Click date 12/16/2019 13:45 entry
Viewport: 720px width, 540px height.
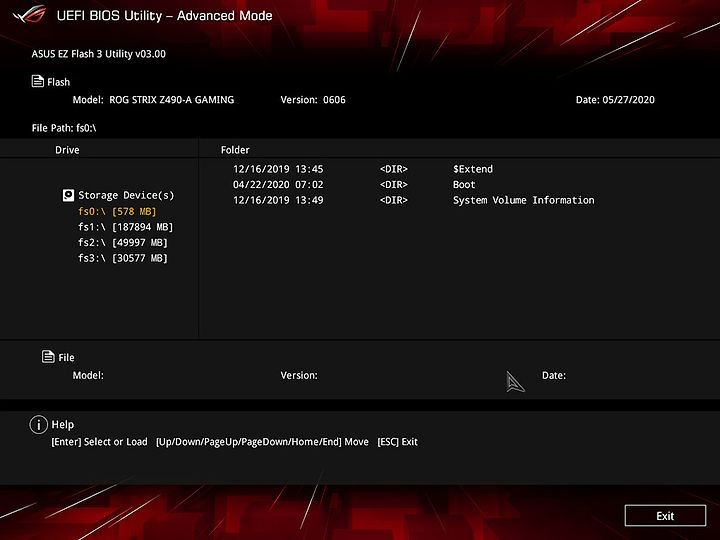pyautogui.click(x=278, y=169)
